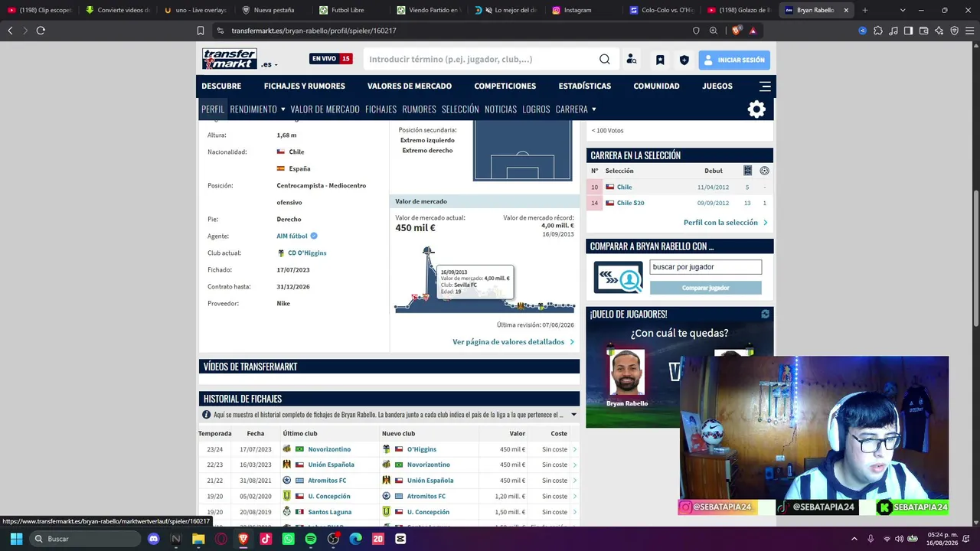Open WhatsApp from the taskbar
Screen dimensions: 980x551
point(288,539)
